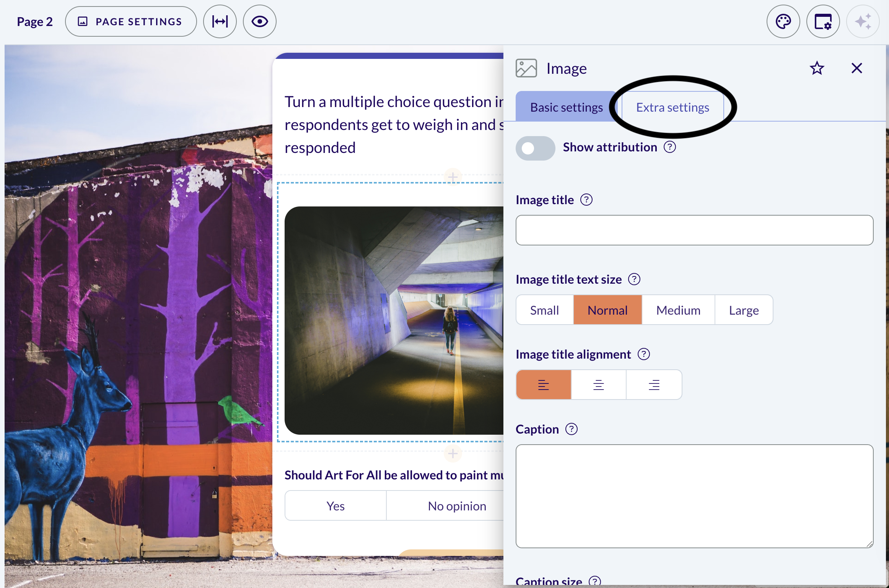Viewport: 889px width, 588px height.
Task: Open help for Image title text size
Action: point(634,279)
